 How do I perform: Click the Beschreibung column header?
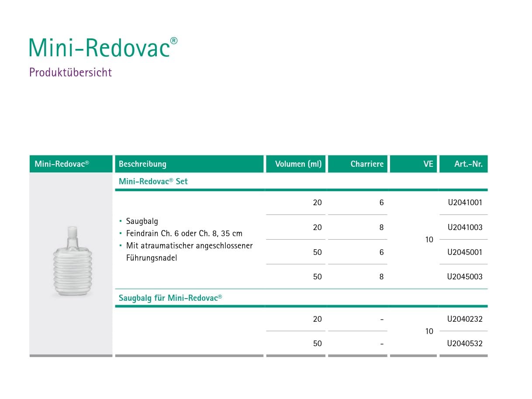pyautogui.click(x=189, y=164)
